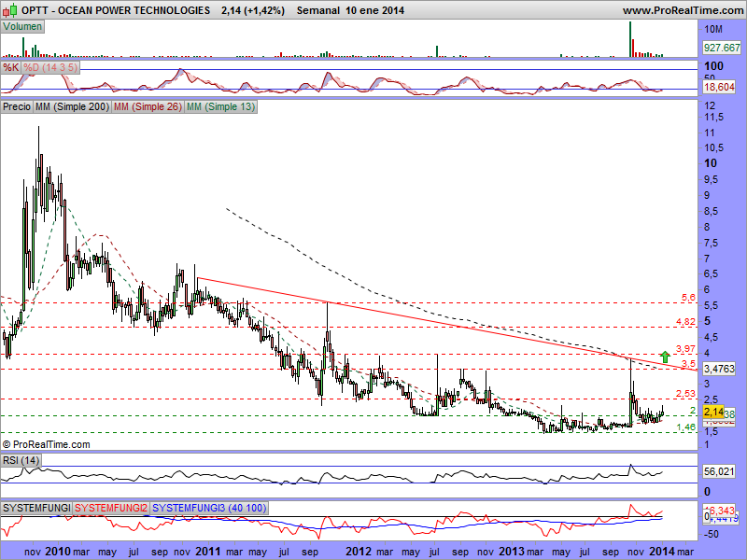Click the 2013 year label on time axis
The height and width of the screenshot is (560, 747).
pos(510,552)
